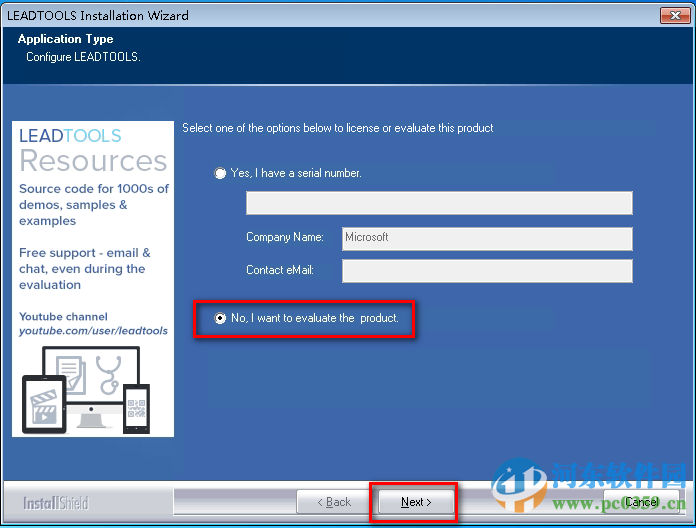
Task: Click the serial number input field
Action: [x=439, y=203]
